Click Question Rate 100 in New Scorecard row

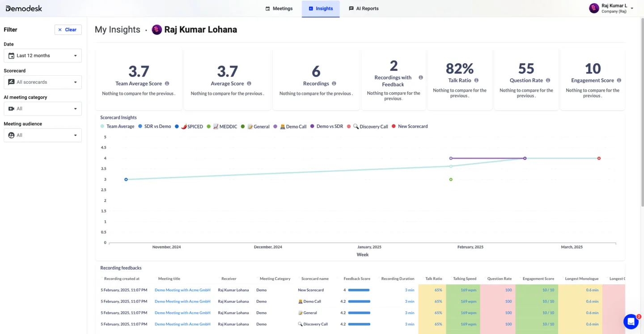[508, 290]
